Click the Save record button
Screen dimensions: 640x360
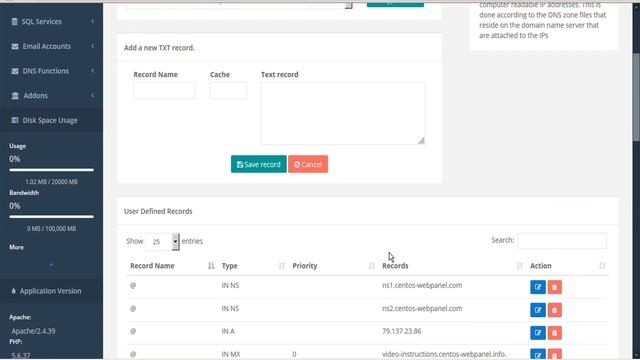coord(258,164)
